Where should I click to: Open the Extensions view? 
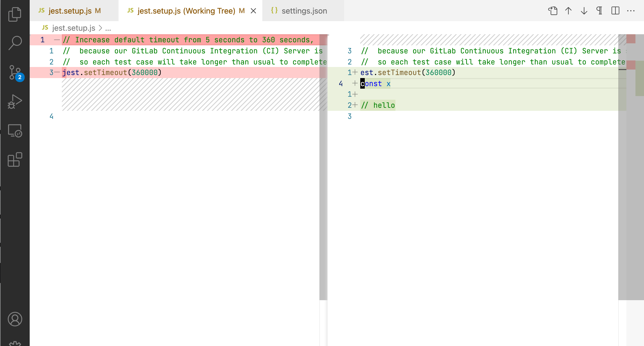pyautogui.click(x=14, y=159)
